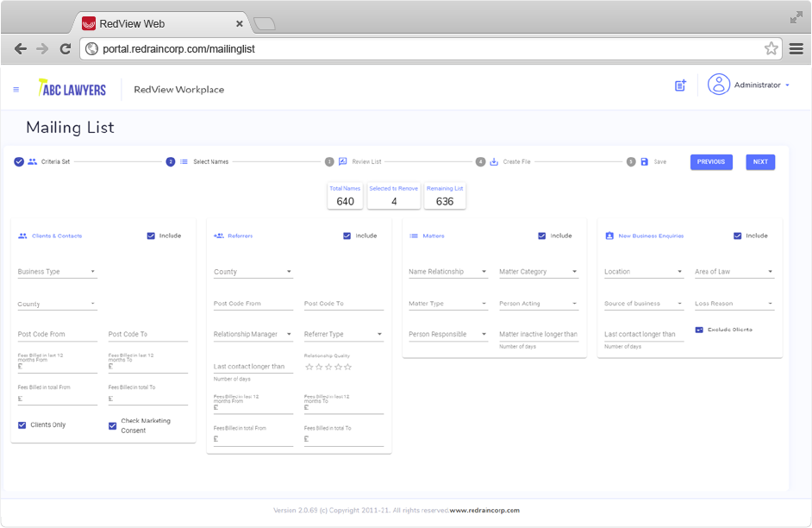
Task: Click Clients Post Code From field
Action: [x=58, y=334]
